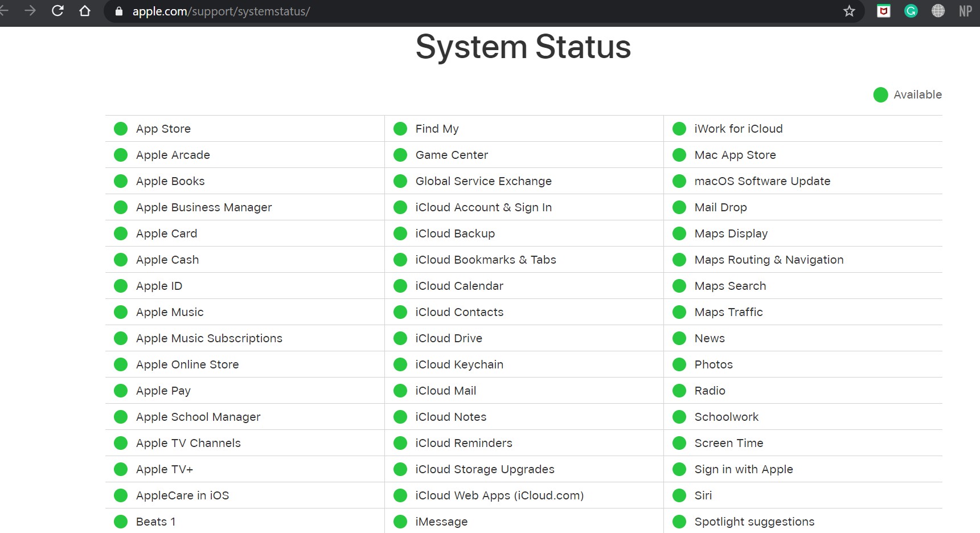Select the Screen Time entry
This screenshot has width=980, height=533.
click(729, 443)
